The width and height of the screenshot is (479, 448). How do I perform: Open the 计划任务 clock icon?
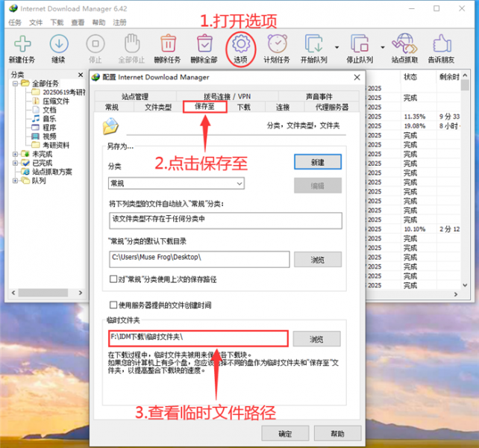coord(278,44)
